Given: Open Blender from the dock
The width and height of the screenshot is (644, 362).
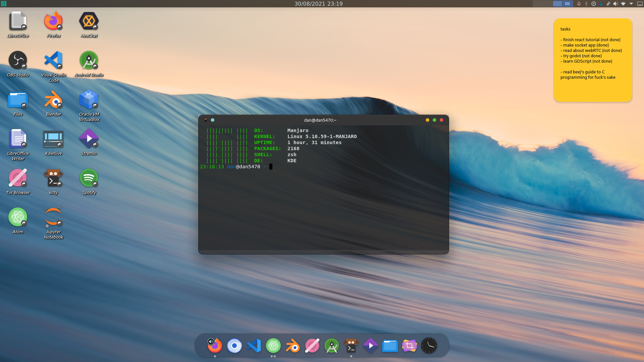Looking at the screenshot, I should tap(292, 346).
